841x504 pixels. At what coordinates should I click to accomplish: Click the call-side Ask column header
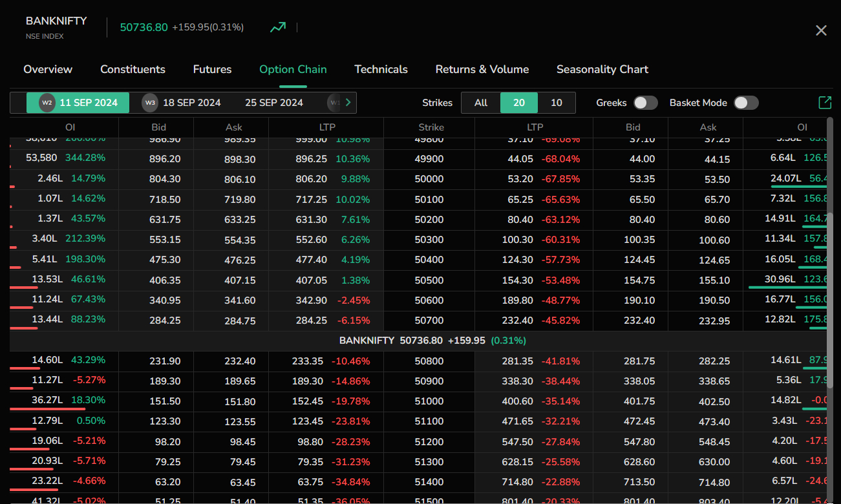(234, 127)
